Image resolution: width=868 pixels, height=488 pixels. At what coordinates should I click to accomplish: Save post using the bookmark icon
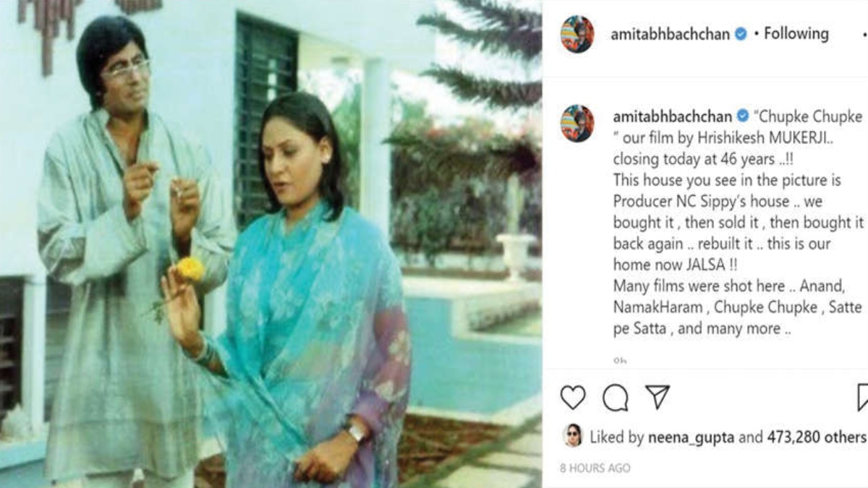click(x=862, y=398)
